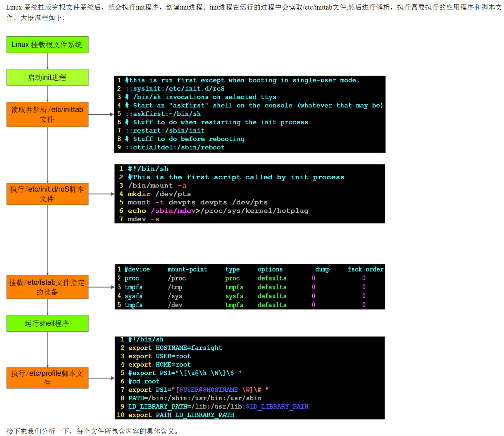The image size is (504, 436).
Task: Click the '/bin/mount -a' line
Action: coord(157,186)
